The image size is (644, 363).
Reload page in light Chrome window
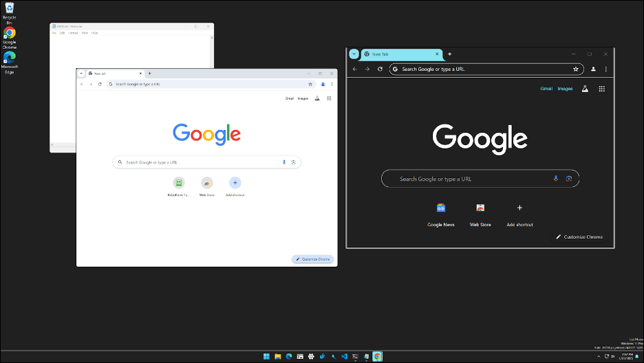tap(100, 84)
